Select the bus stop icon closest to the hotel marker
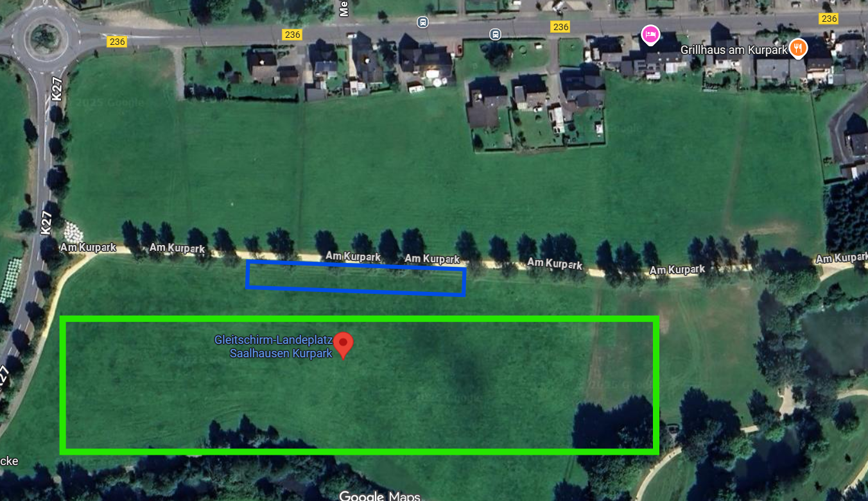This screenshot has width=868, height=501. [495, 34]
